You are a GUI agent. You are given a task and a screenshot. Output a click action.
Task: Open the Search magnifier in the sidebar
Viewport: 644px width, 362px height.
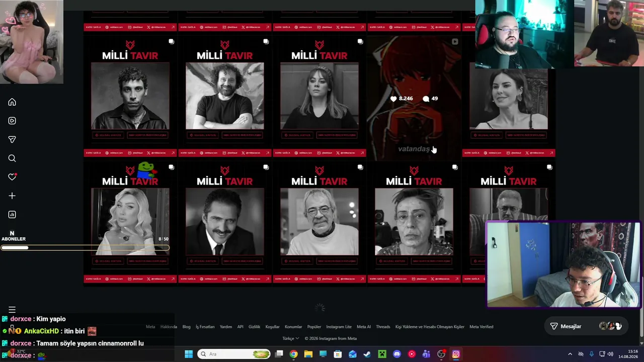pyautogui.click(x=12, y=158)
